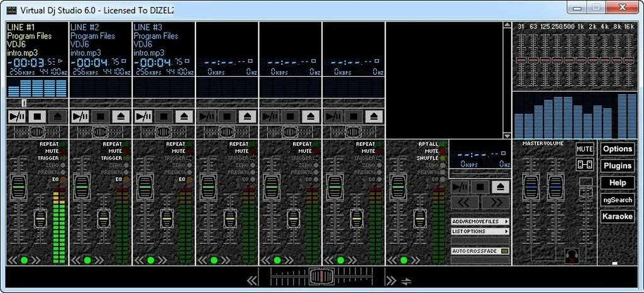Click eject on the empty sixth line deck

[x=374, y=116]
